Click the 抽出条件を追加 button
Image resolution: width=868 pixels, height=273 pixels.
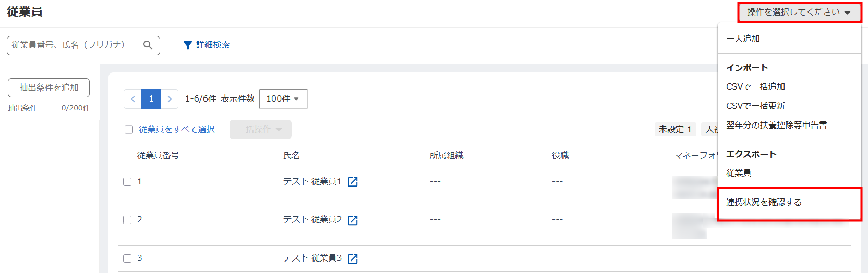(x=49, y=88)
